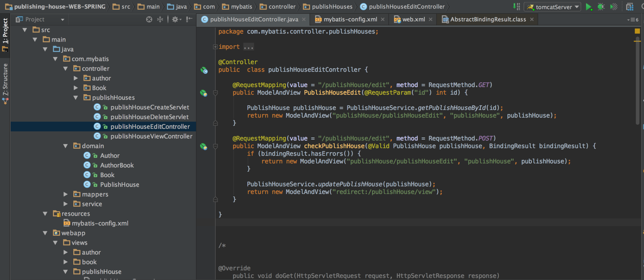644x280 pixels.
Task: Fold the checkPublishHouse method body
Action: coord(215,147)
